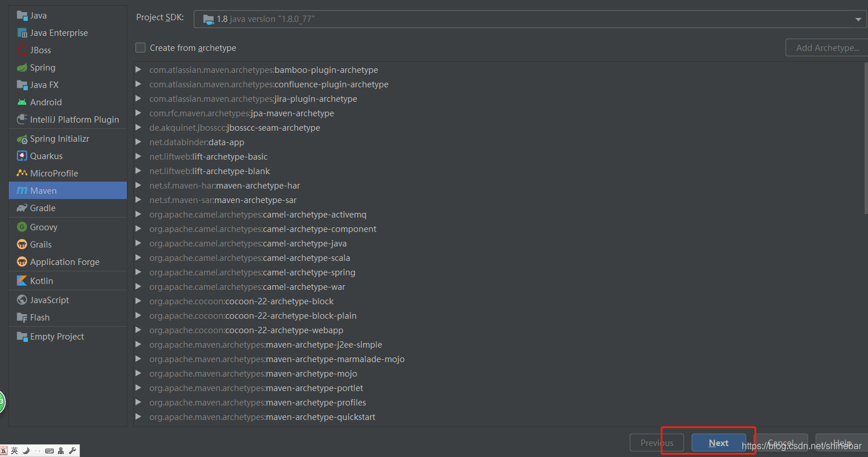This screenshot has height=457, width=868.
Task: Expand maven-archetype-quickstart node
Action: point(138,417)
